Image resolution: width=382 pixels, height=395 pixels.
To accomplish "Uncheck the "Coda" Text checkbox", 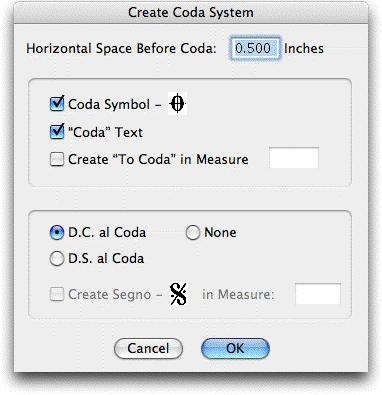I will pos(57,132).
